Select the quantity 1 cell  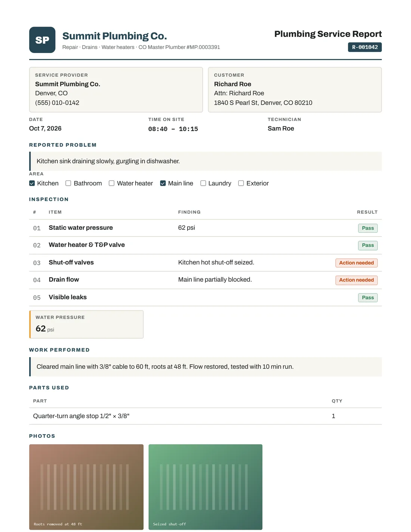[x=333, y=416]
